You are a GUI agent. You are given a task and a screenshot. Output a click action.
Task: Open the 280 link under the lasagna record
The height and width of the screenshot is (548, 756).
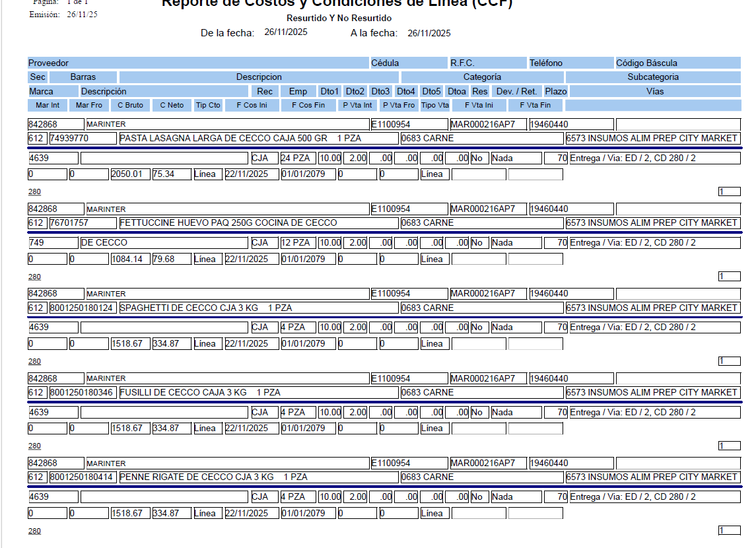click(34, 192)
